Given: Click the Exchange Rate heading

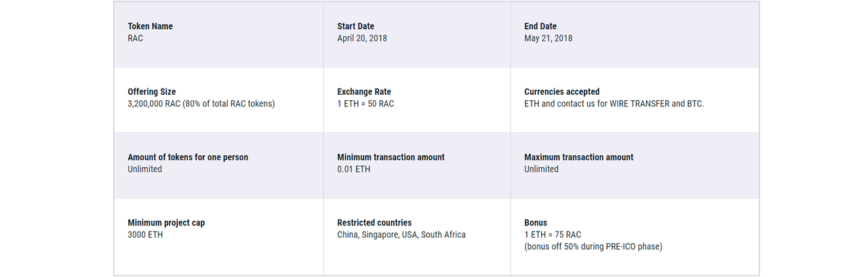Looking at the screenshot, I should 364,92.
